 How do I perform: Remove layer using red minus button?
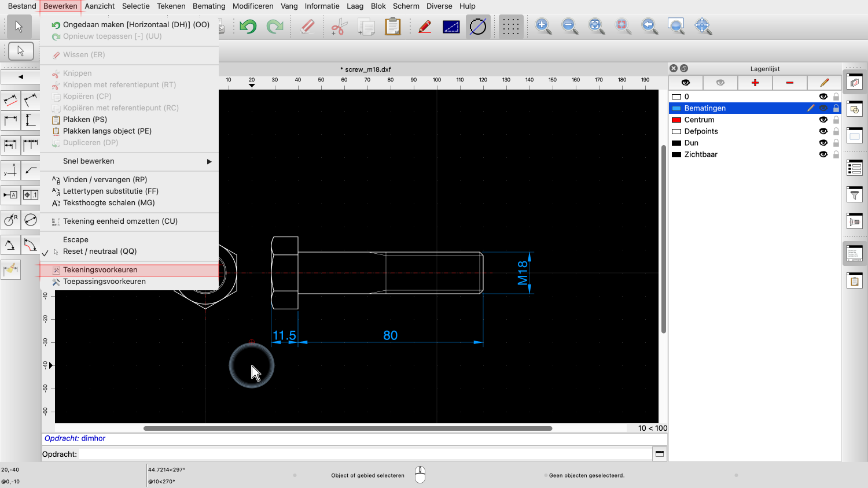[789, 83]
